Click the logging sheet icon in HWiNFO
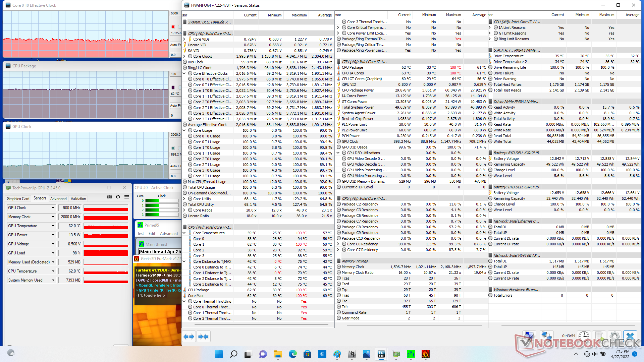 [x=599, y=336]
